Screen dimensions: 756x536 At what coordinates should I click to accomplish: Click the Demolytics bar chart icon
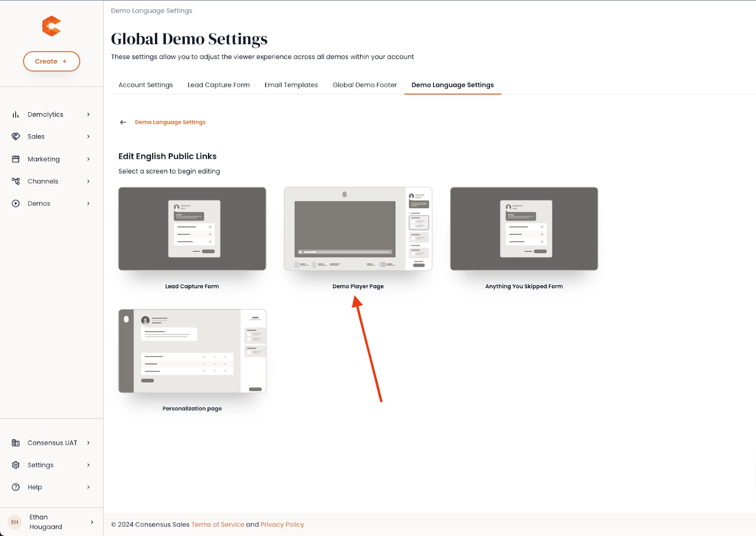pyautogui.click(x=16, y=114)
